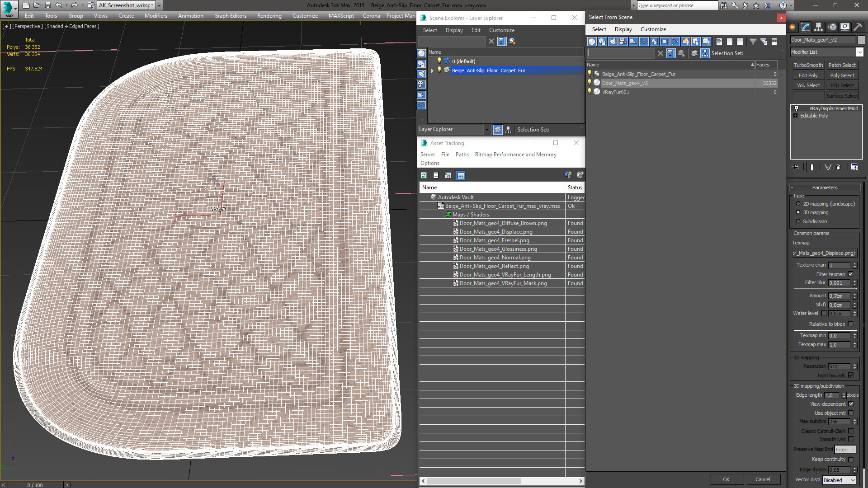Viewport: 868px width, 488px height.
Task: Open the Display tab in the command panel
Action: [845, 27]
